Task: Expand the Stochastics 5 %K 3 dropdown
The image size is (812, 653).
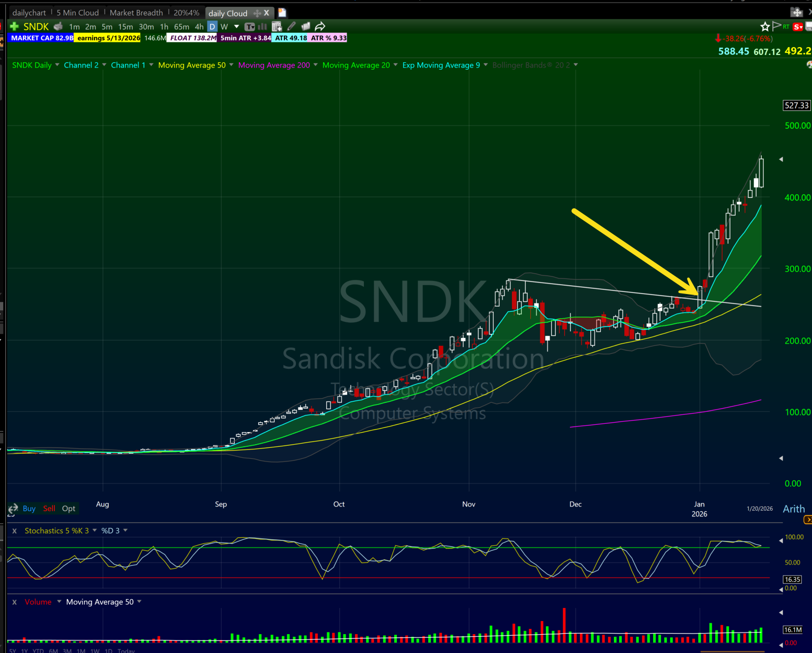Action: (x=95, y=531)
